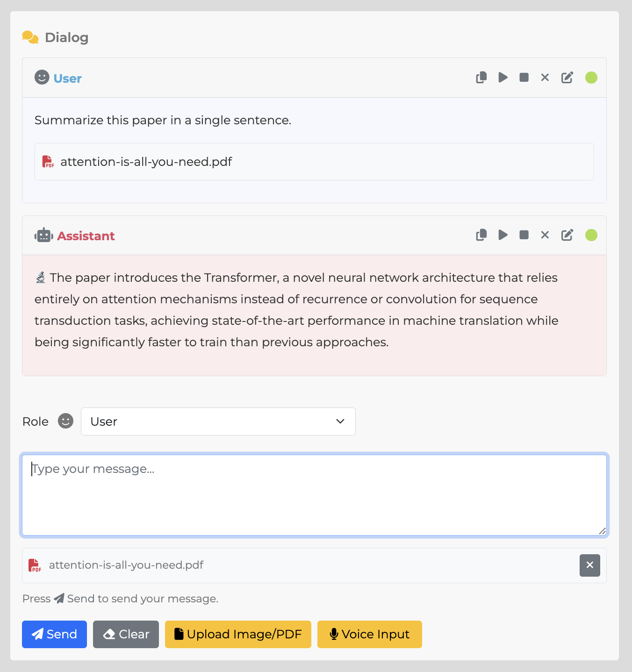Toggle the Assistant message green status dot
The image size is (632, 672).
[x=591, y=235]
